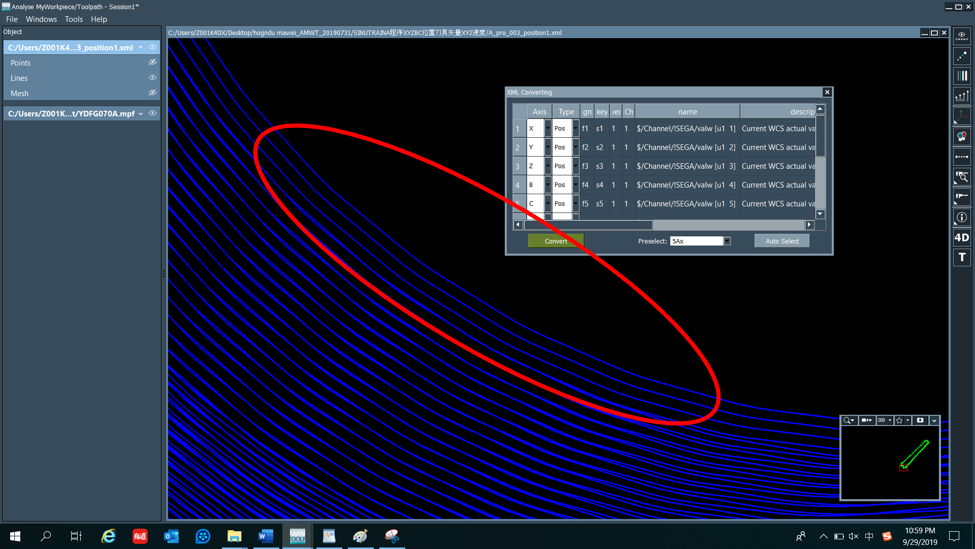The image size is (975, 549).
Task: Open the Tools menu
Action: point(73,19)
